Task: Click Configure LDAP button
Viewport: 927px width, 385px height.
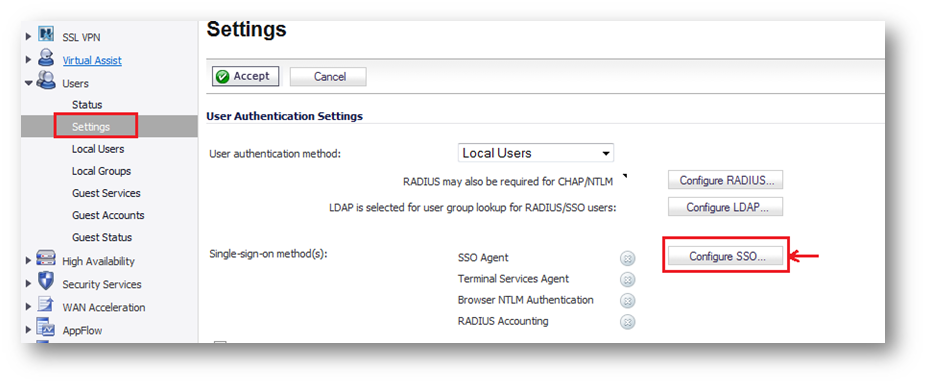Action: coord(725,208)
